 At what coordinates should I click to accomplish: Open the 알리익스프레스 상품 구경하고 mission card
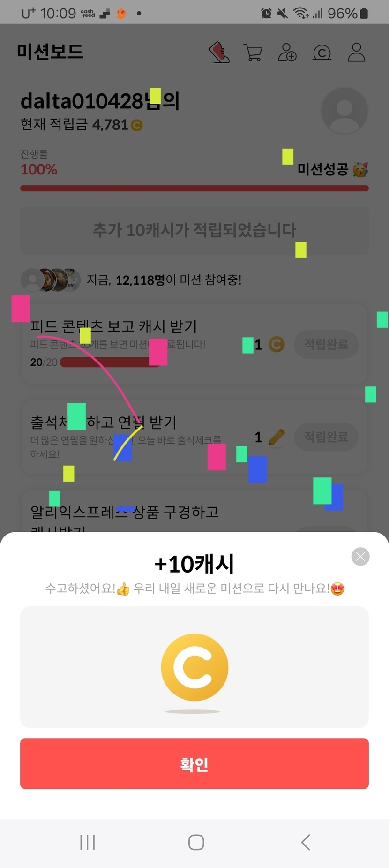194,511
